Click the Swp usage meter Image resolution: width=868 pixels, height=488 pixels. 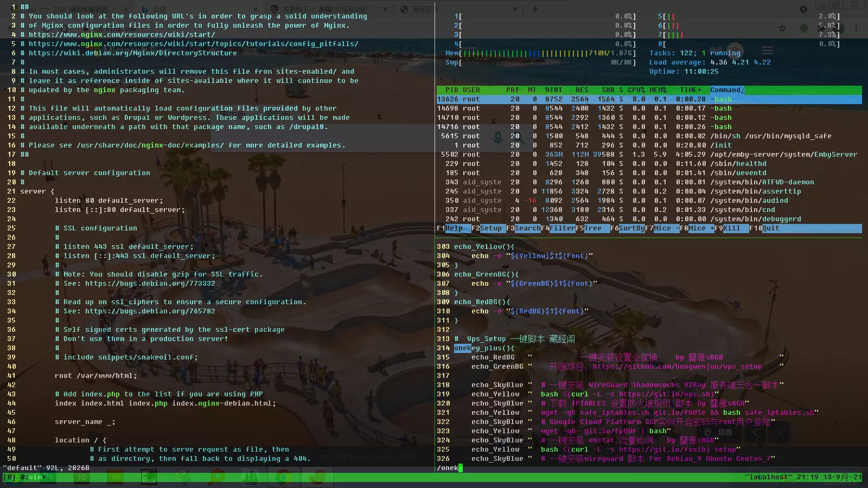coord(541,62)
